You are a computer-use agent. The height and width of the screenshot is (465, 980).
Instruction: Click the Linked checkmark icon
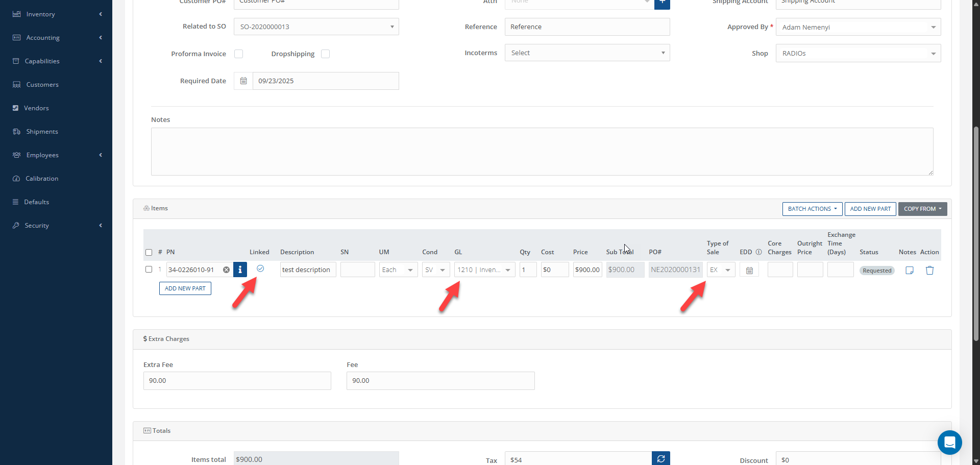click(260, 268)
